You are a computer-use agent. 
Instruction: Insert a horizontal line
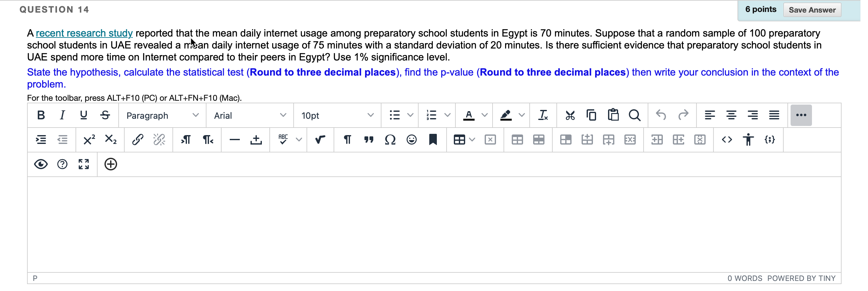[234, 140]
